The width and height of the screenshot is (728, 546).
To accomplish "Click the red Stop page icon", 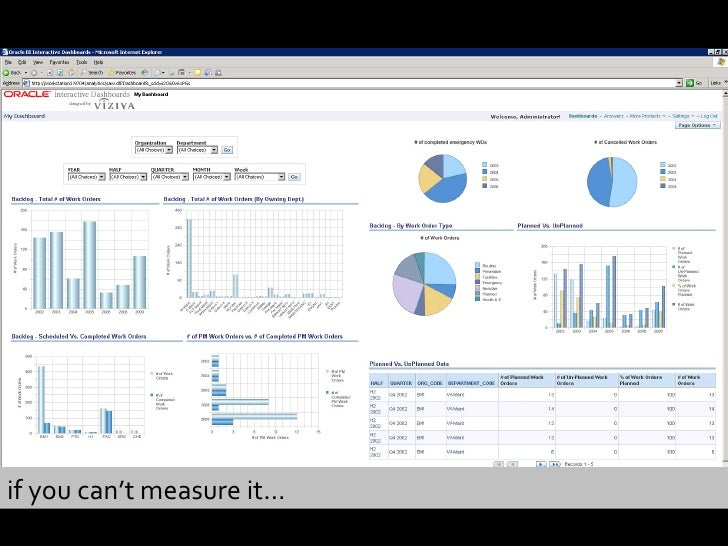I will [50, 72].
